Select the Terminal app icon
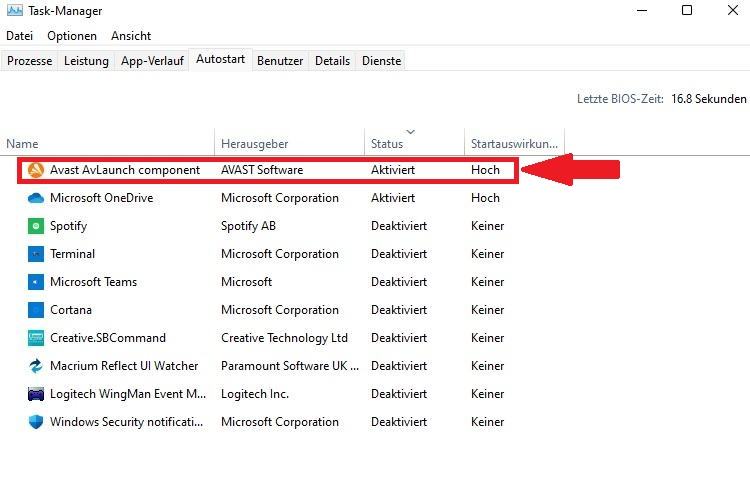750x482 pixels. click(x=36, y=254)
